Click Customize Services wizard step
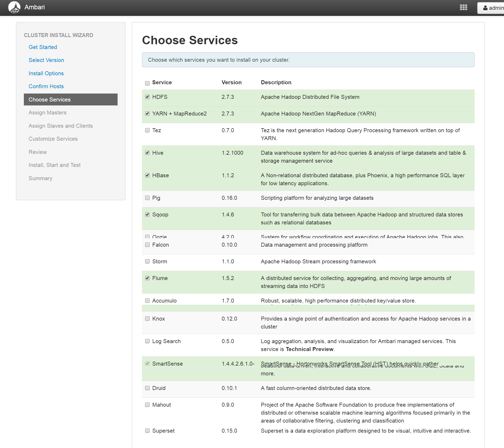Viewport: 504px width, 448px height. [x=53, y=139]
